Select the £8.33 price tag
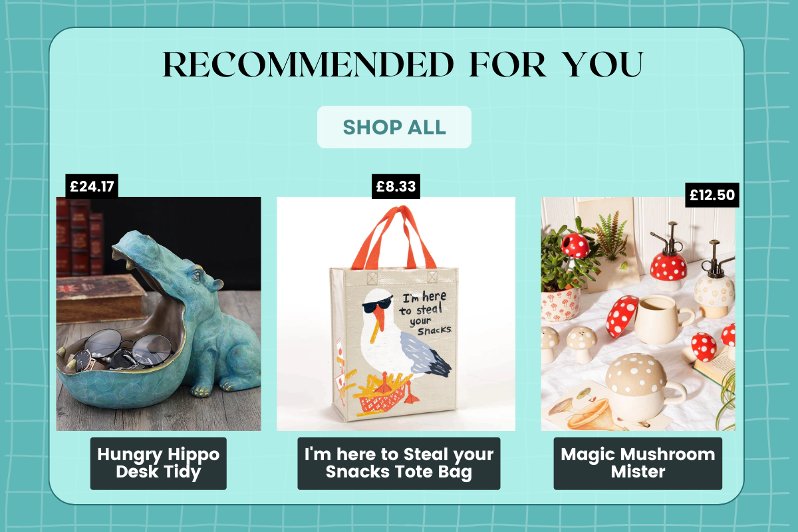Viewport: 798px width, 532px height. pos(396,186)
